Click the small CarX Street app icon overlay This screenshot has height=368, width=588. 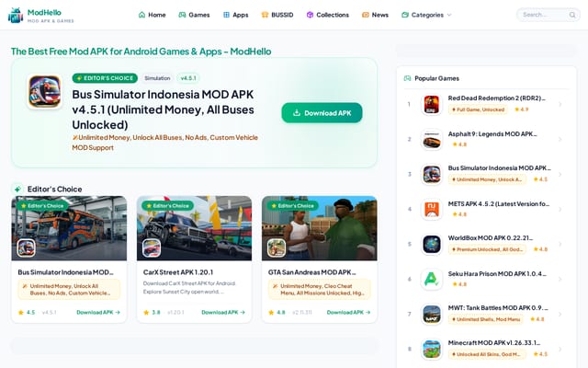[x=152, y=247]
